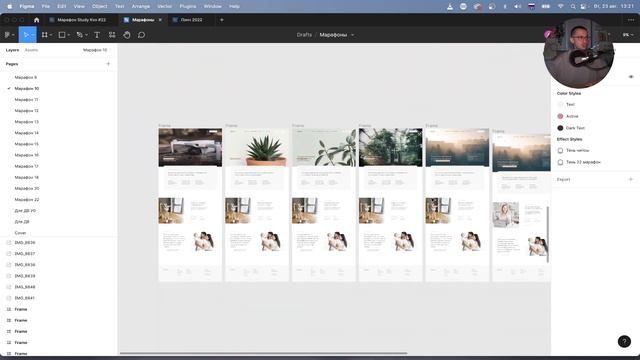Screen dimensions: 640x360
Task: Switch to page Марафон 18
Action: pyautogui.click(x=27, y=177)
